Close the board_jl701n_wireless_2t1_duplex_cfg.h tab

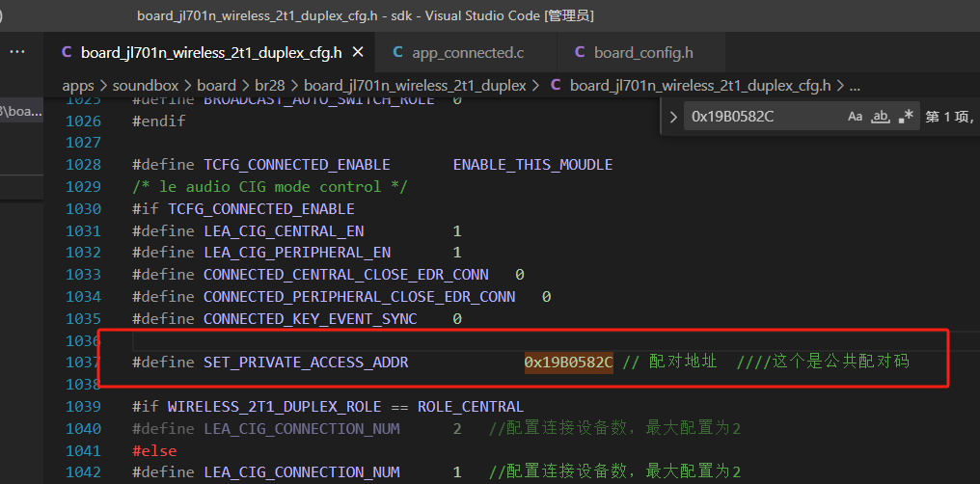(x=358, y=53)
